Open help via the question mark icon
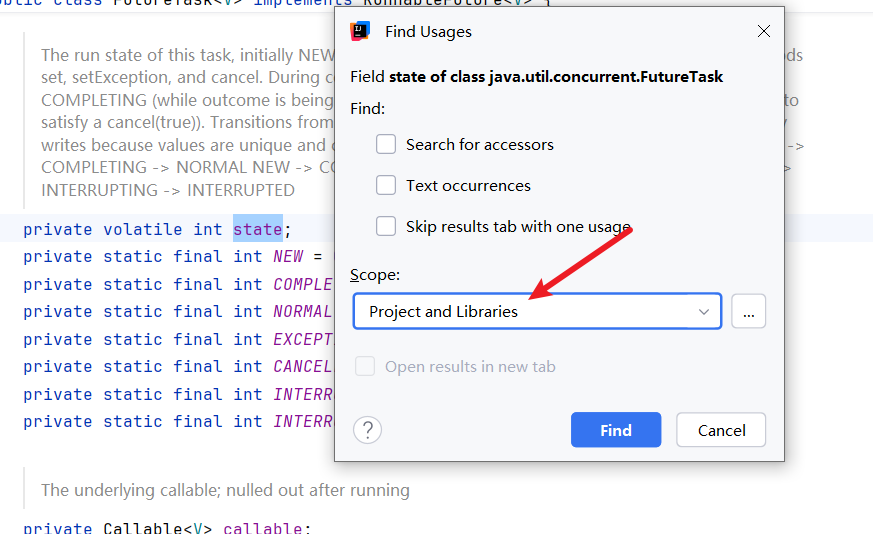 pyautogui.click(x=368, y=430)
